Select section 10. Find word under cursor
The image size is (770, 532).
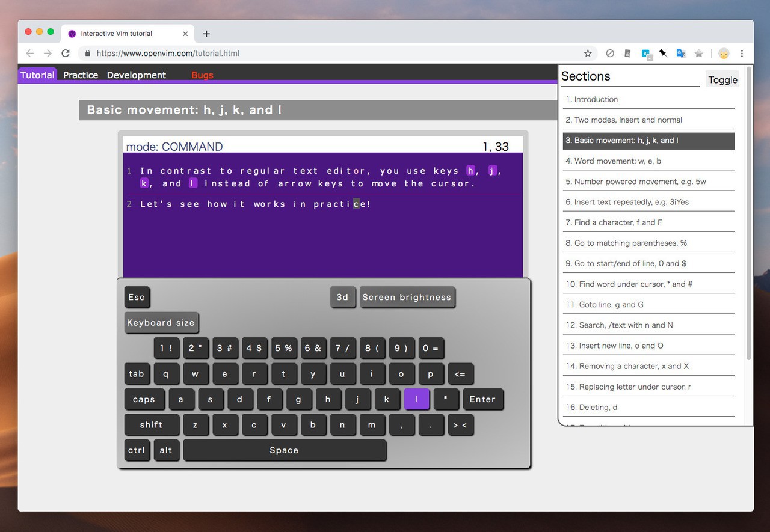(x=649, y=283)
